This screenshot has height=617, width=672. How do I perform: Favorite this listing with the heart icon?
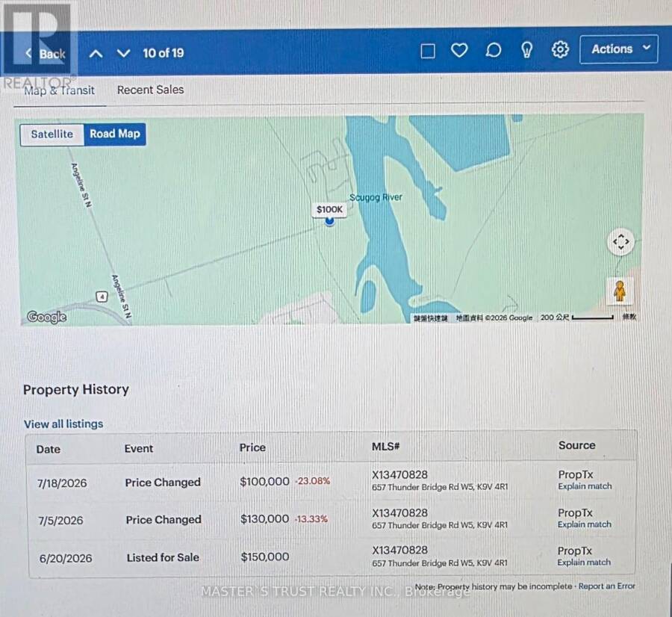click(459, 51)
